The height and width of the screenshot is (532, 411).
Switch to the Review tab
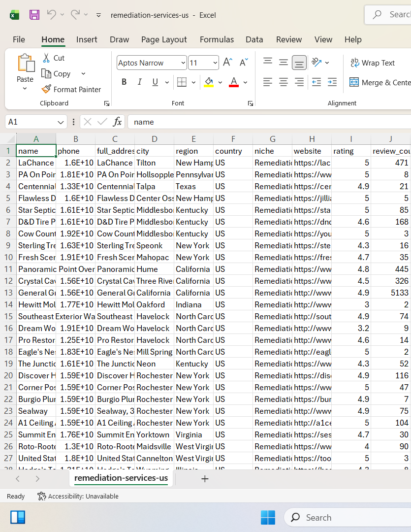pos(289,39)
